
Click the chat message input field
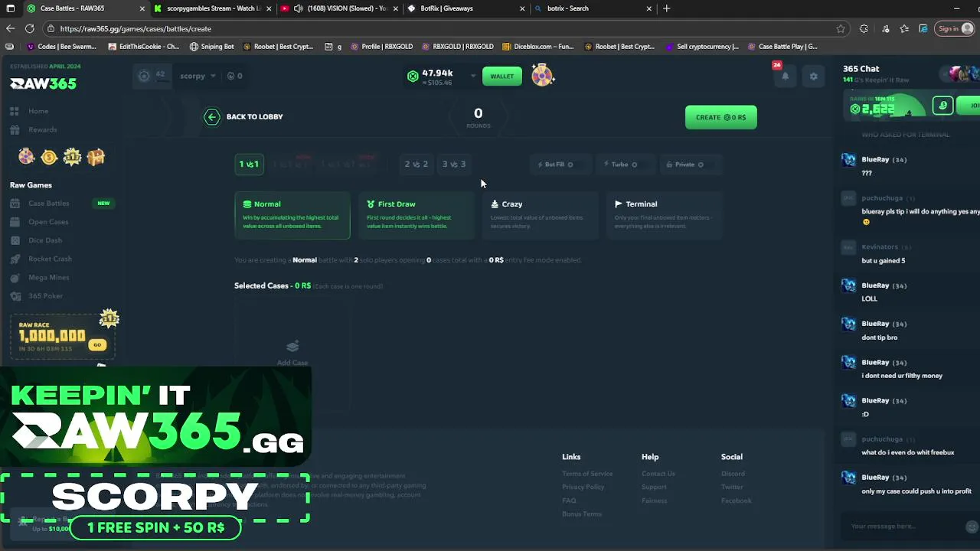(x=902, y=527)
